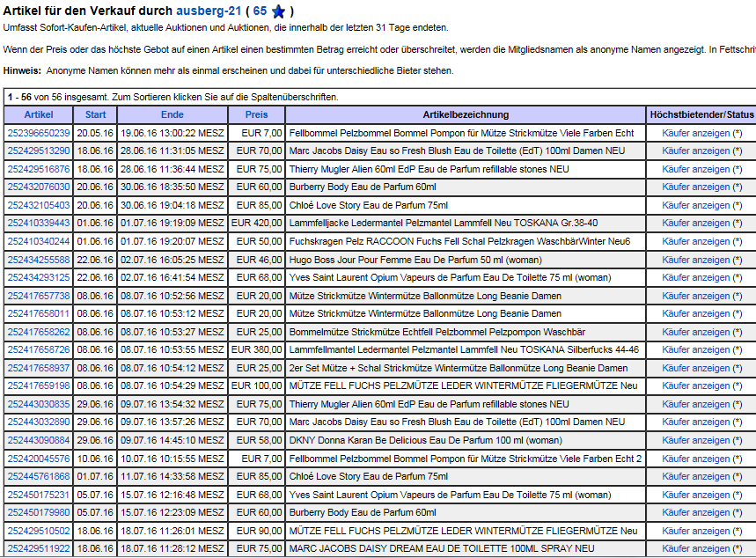Select the price cell EUR 46,00

259,260
